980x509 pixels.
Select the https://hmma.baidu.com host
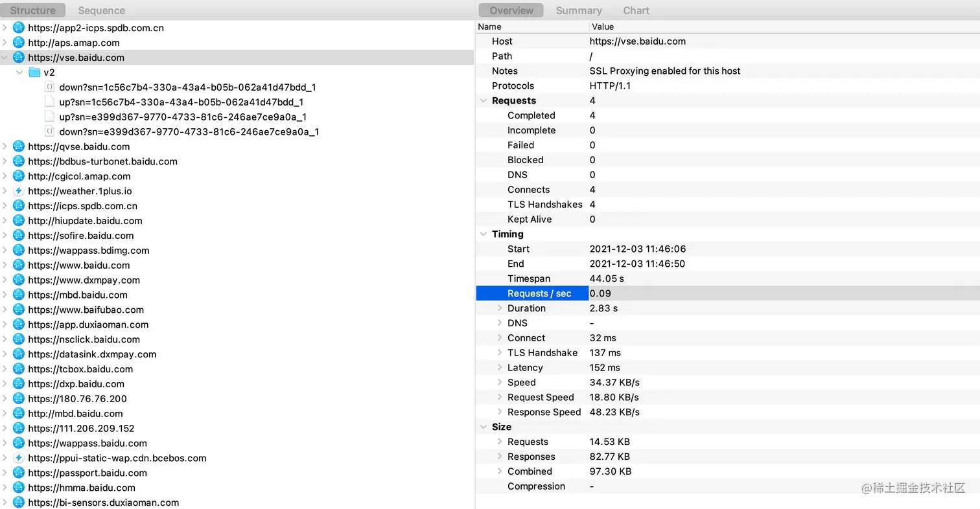tap(82, 488)
